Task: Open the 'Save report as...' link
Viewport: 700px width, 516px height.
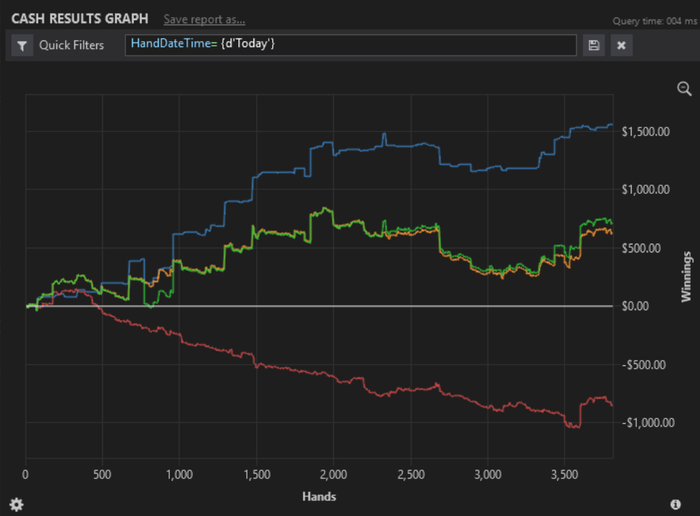Action: point(204,20)
